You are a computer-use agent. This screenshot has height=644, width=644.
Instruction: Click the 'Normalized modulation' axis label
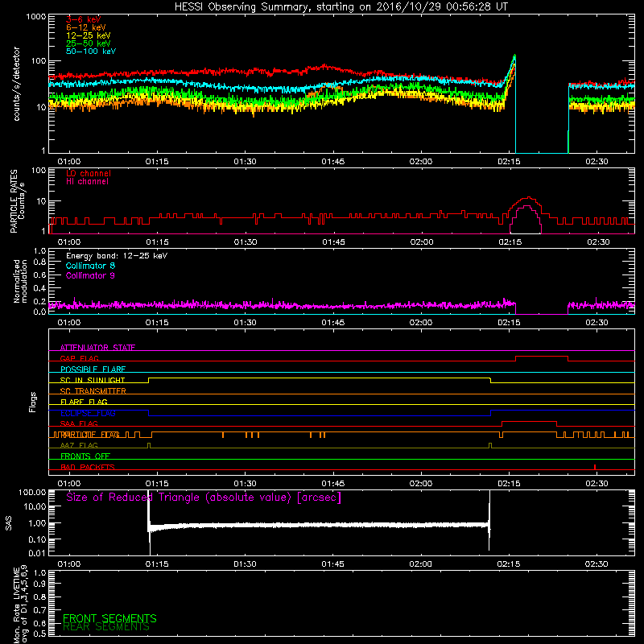click(20, 281)
